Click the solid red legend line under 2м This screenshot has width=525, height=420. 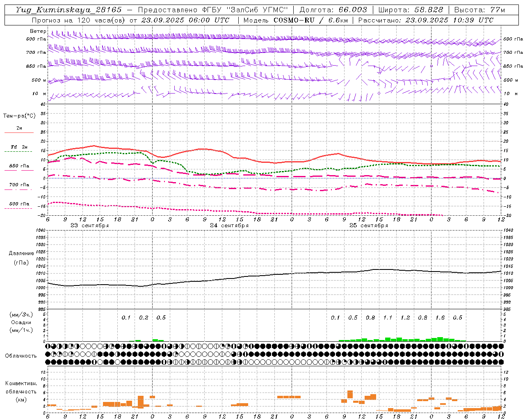tap(19, 133)
